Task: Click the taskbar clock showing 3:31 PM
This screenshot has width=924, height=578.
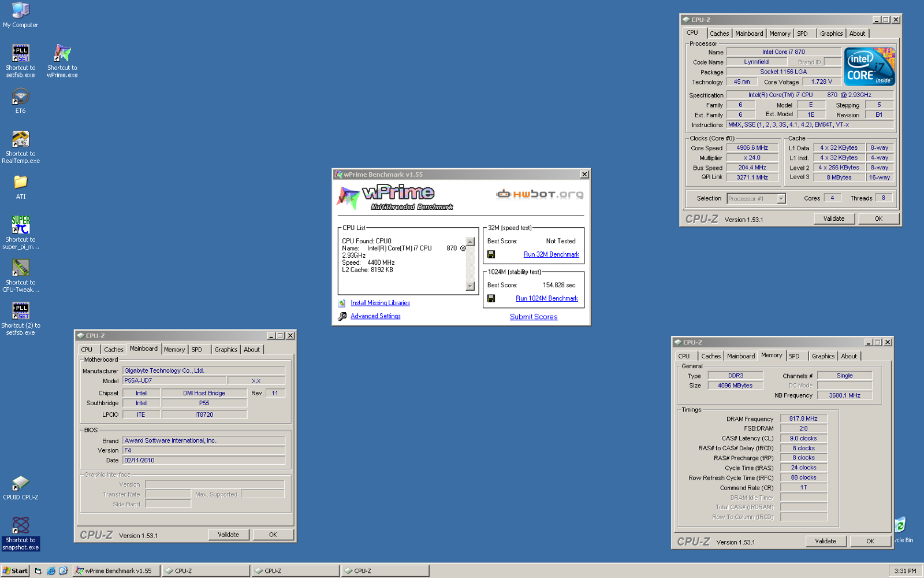Action: coord(905,570)
